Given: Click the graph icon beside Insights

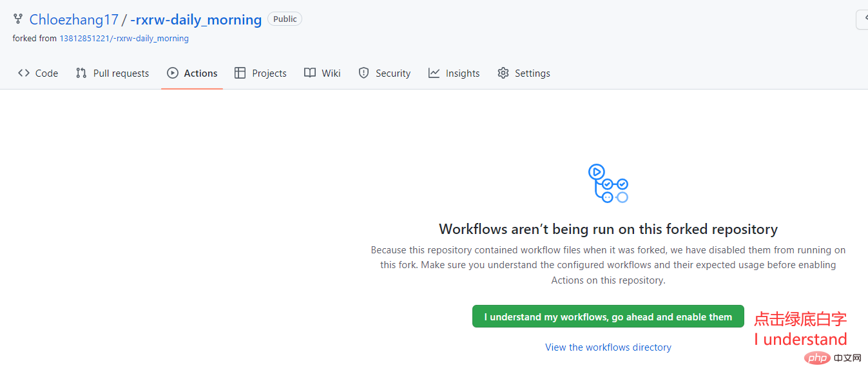Looking at the screenshot, I should pyautogui.click(x=434, y=73).
